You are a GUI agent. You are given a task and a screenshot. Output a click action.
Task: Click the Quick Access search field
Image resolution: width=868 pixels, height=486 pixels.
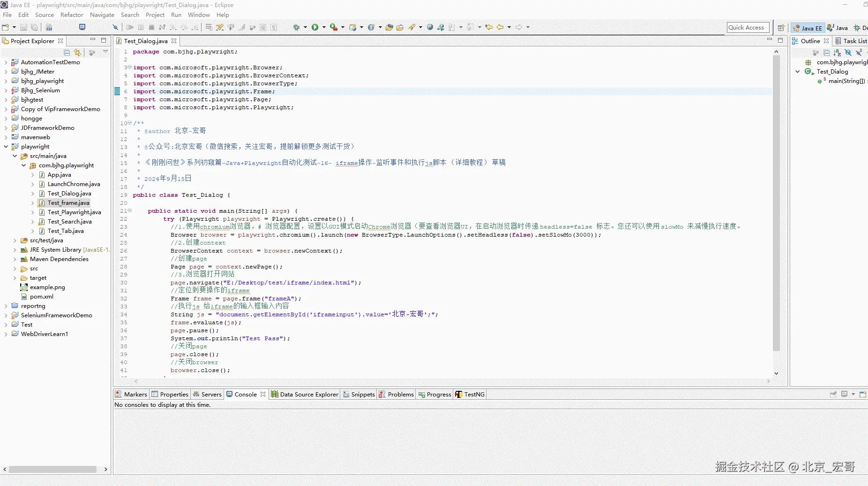pos(748,28)
